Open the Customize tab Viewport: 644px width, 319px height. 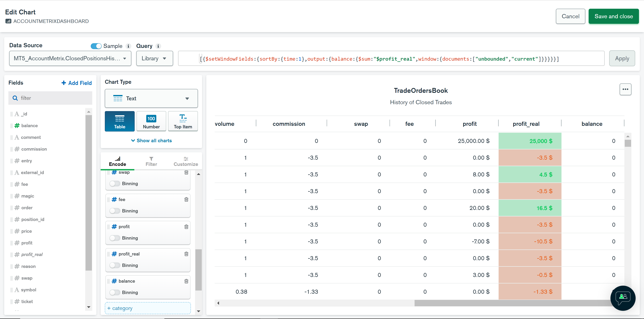(186, 161)
